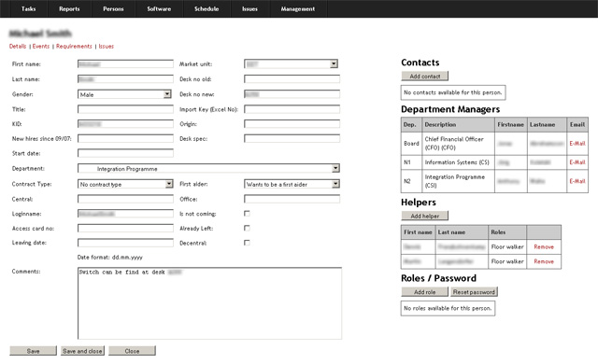Click the Desk no old field
Image resolution: width=598 pixels, height=364 pixels.
(292, 79)
